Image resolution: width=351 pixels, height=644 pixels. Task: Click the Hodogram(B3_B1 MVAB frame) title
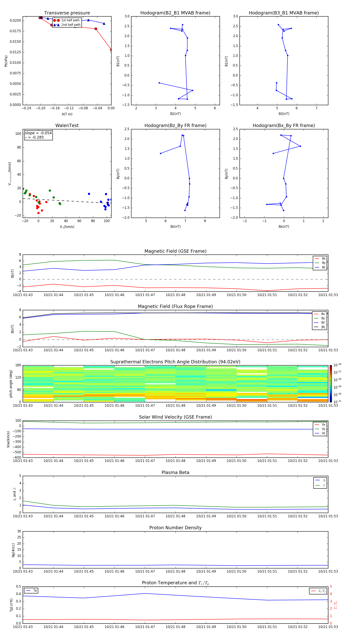click(x=284, y=13)
